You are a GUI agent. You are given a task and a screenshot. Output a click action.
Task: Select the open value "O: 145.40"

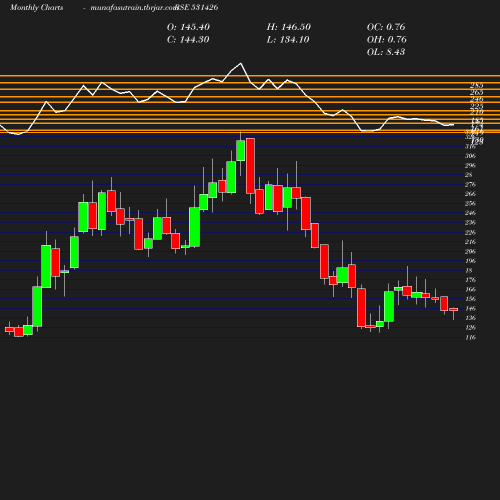click(188, 27)
